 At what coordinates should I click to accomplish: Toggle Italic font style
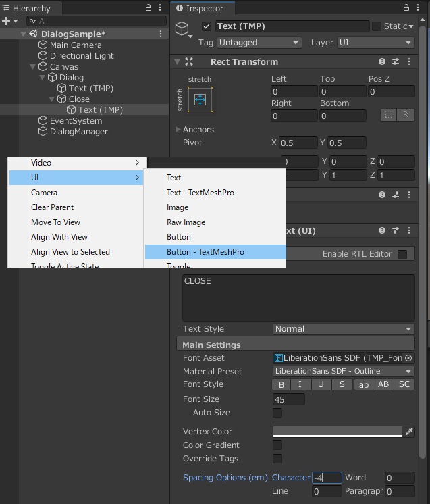[300, 384]
